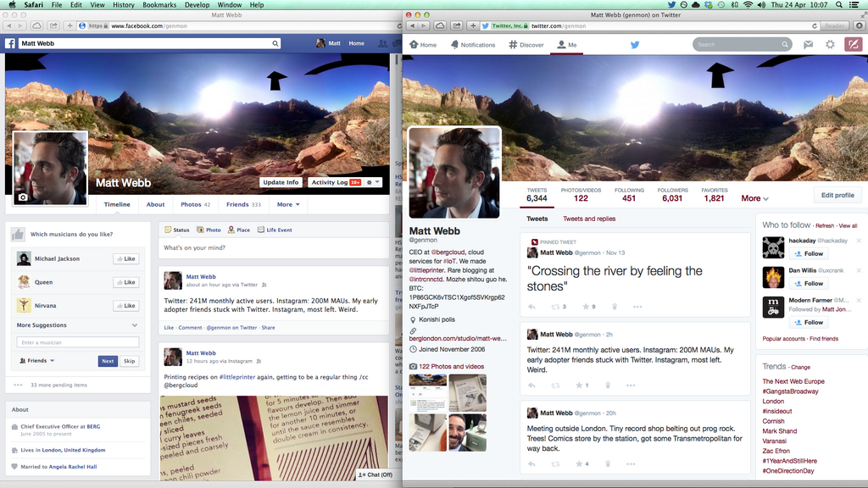The height and width of the screenshot is (488, 868).
Task: Click volume icon in menu bar
Action: point(762,5)
